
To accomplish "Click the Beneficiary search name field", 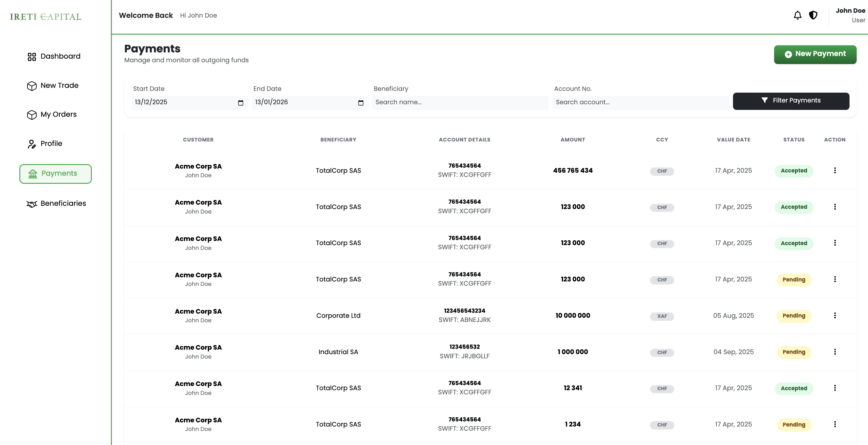I will click(460, 102).
